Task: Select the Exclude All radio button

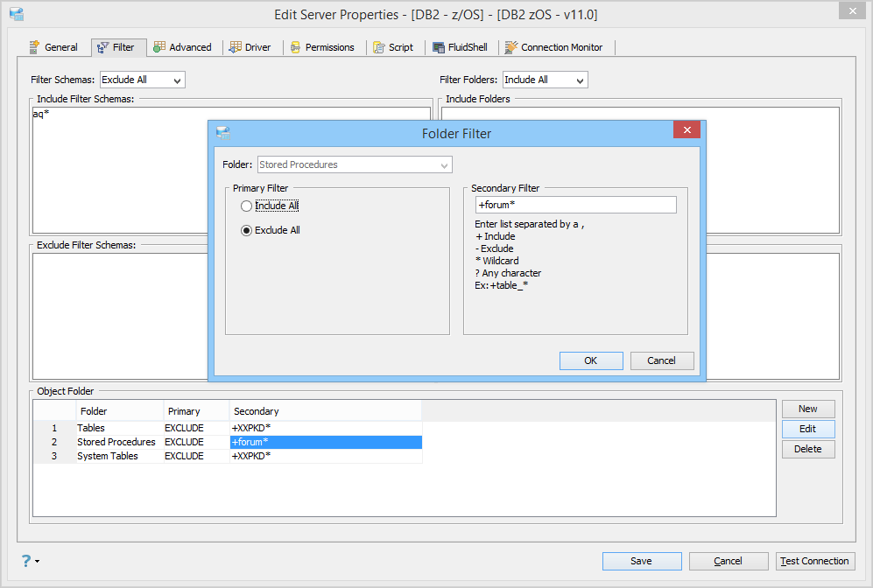Action: tap(246, 230)
